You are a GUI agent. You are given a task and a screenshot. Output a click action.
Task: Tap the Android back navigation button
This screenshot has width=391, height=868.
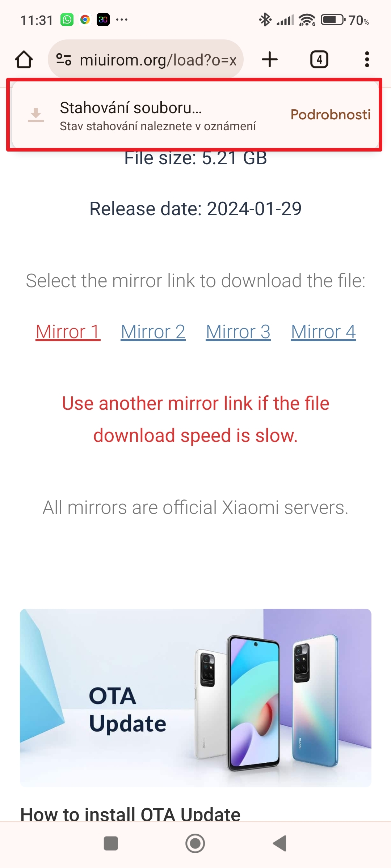[x=280, y=843]
